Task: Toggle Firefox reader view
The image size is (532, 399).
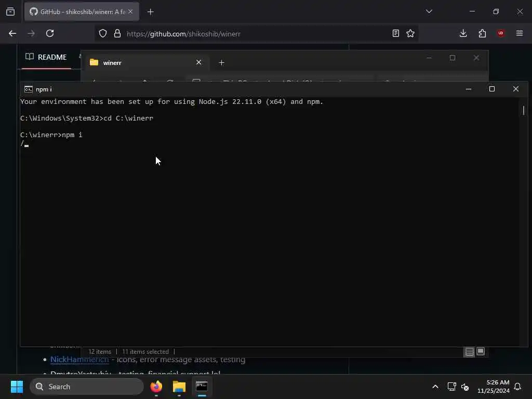Action: pos(395,33)
